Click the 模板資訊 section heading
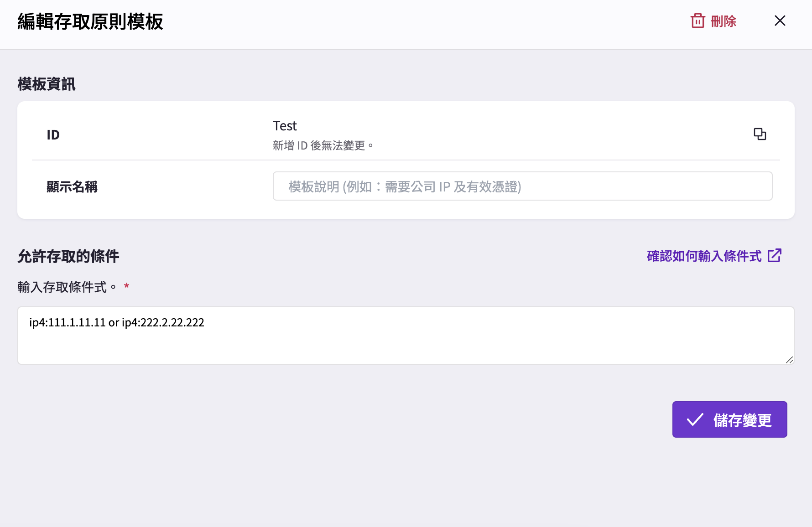Image resolution: width=812 pixels, height=527 pixels. pos(47,84)
